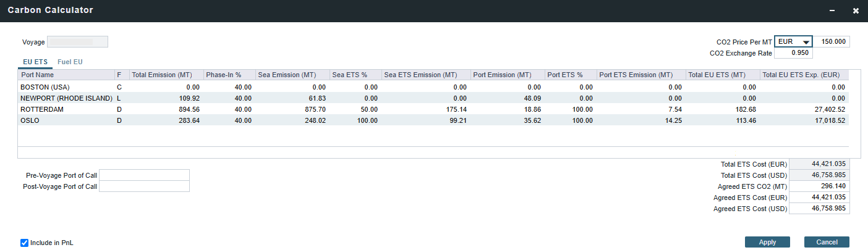Viewport: 868px width, 250px height.
Task: Click the Agreed ETS Cost (EUR) field
Action: click(x=820, y=198)
